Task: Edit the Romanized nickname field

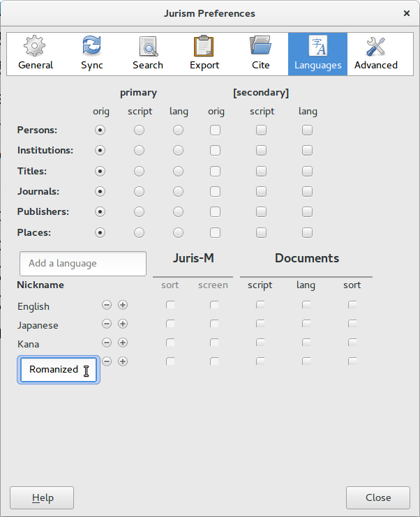Action: click(x=59, y=370)
